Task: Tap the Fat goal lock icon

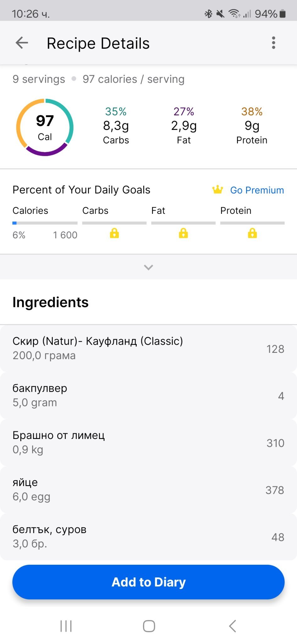Action: click(x=183, y=233)
